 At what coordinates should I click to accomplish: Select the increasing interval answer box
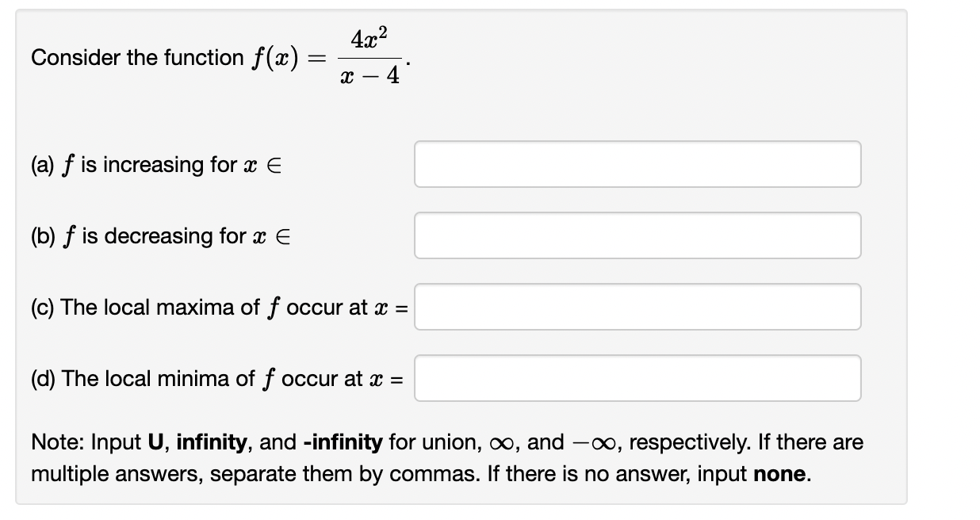[637, 164]
